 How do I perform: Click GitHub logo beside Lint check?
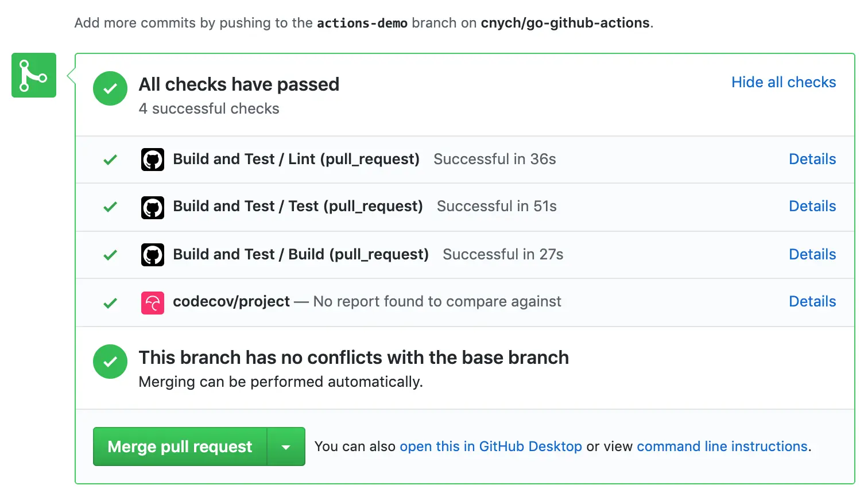(153, 160)
